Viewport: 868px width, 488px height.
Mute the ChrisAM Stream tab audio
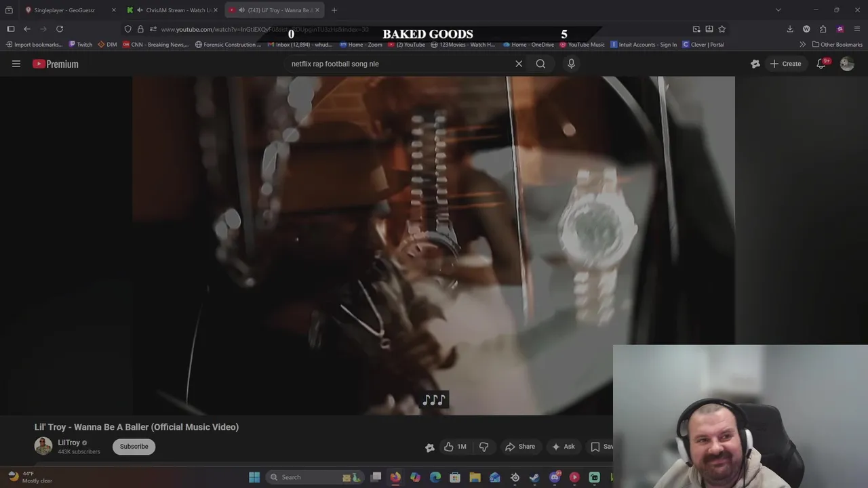click(x=139, y=10)
